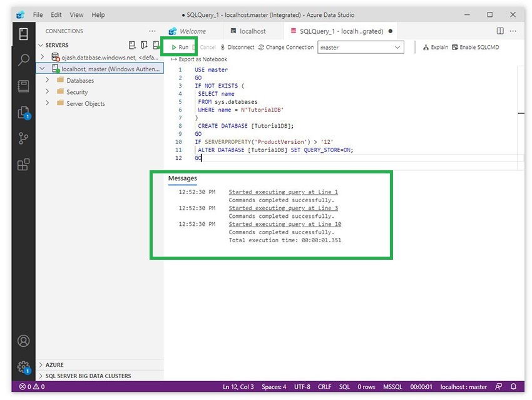Open the File menu

pyautogui.click(x=38, y=15)
